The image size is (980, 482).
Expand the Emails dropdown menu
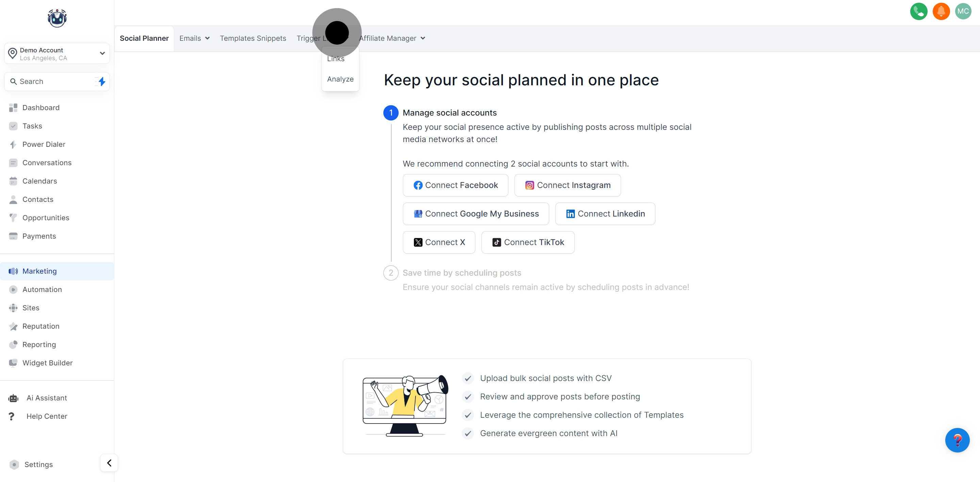tap(194, 38)
